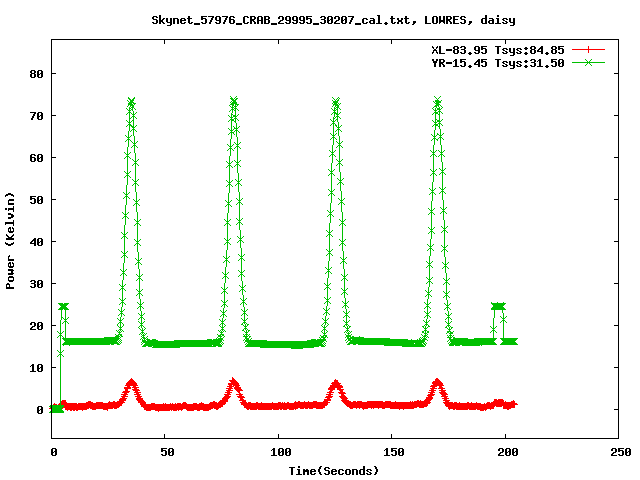Click the first red peak near 35 seconds
The width and height of the screenshot is (640, 480).
click(x=131, y=382)
